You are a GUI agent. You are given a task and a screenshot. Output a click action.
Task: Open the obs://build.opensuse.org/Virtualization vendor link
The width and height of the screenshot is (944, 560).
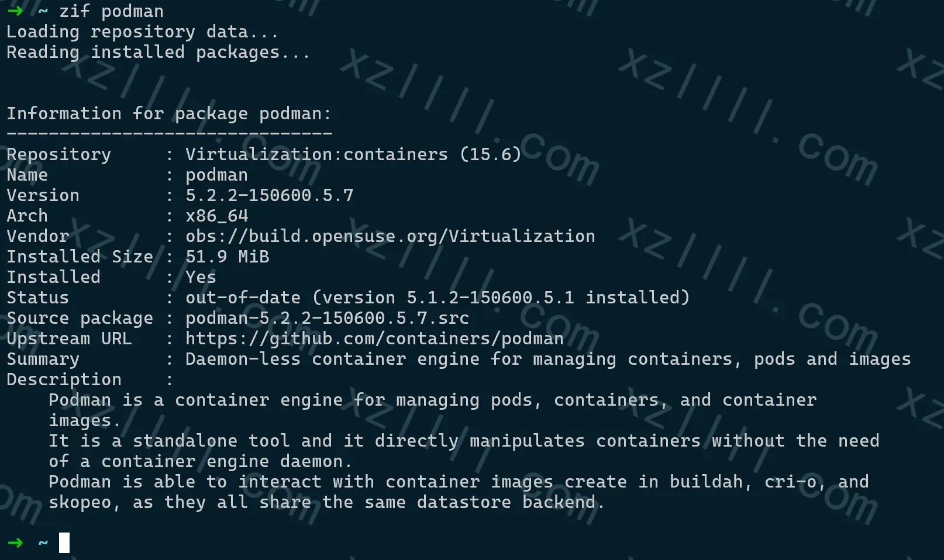pyautogui.click(x=390, y=237)
